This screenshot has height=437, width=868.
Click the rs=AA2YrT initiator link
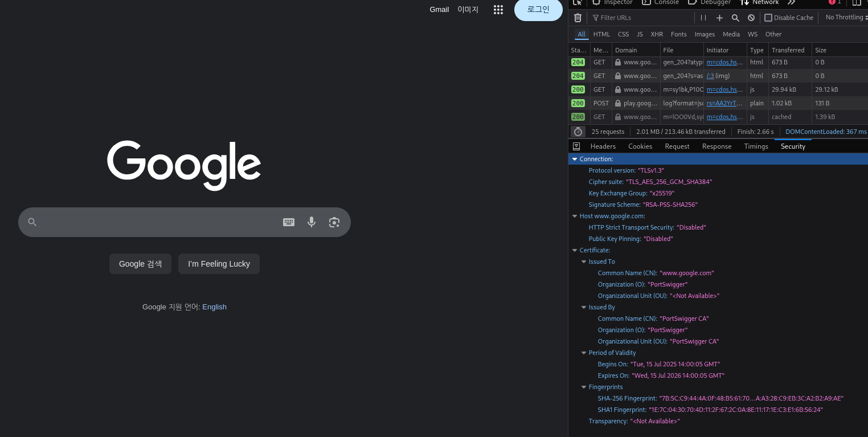coord(725,103)
